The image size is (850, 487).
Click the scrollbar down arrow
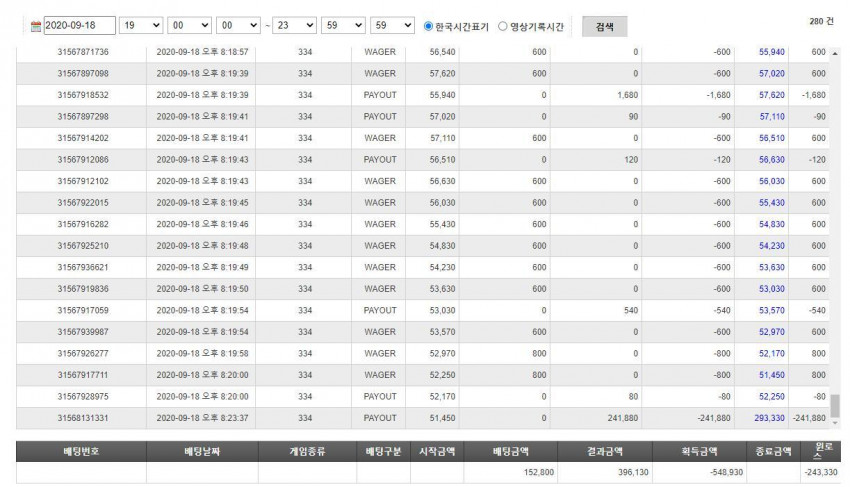(x=835, y=422)
